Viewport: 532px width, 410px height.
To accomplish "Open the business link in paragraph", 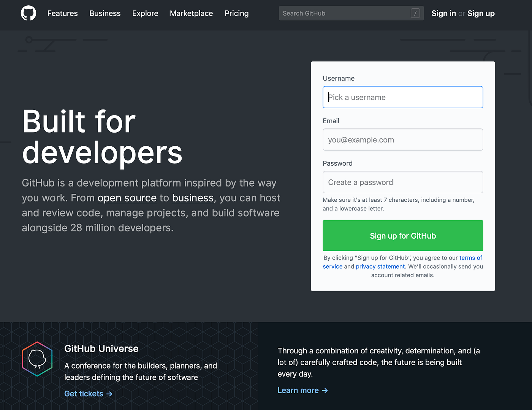I will (x=193, y=198).
